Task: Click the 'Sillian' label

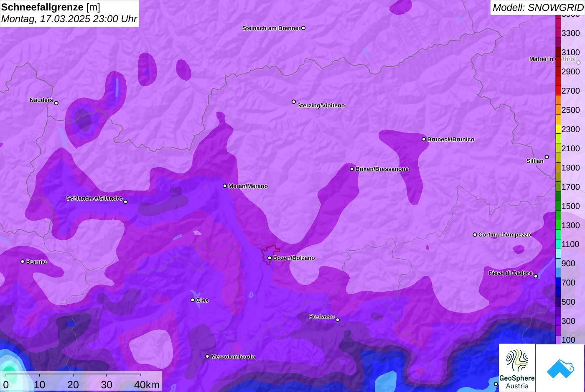Action: click(x=535, y=161)
